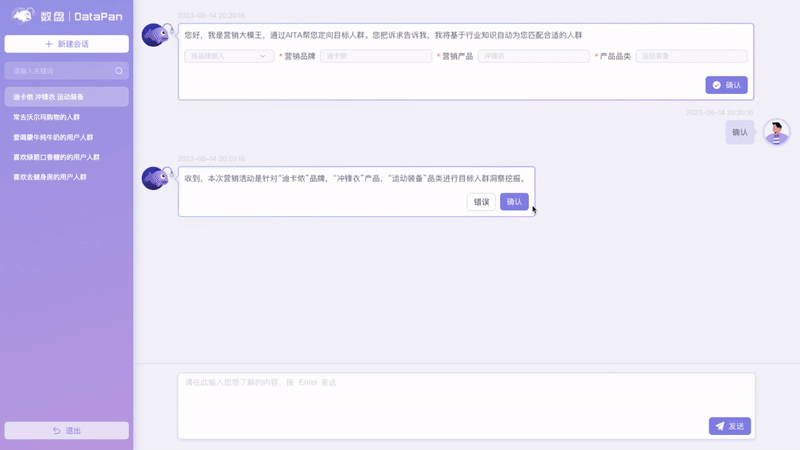This screenshot has height=450, width=800.
Task: Click the 错误 button in bot reply
Action: [481, 202]
